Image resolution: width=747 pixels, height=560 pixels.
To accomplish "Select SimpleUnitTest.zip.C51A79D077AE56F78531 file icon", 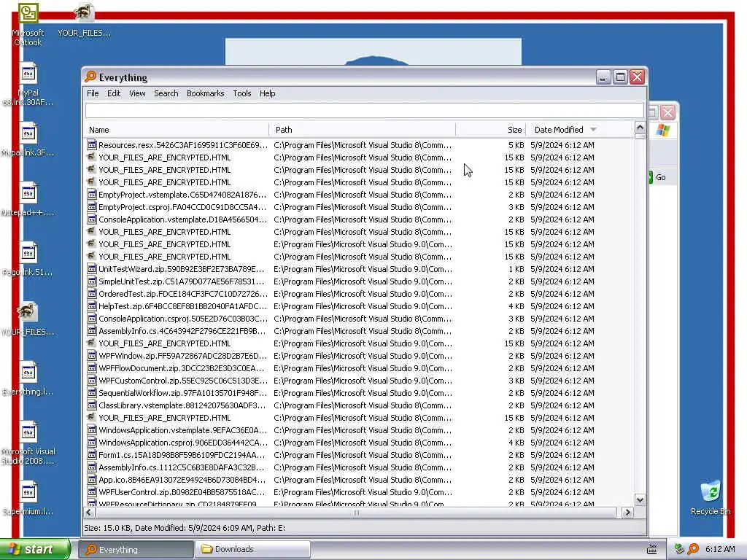I will [91, 281].
